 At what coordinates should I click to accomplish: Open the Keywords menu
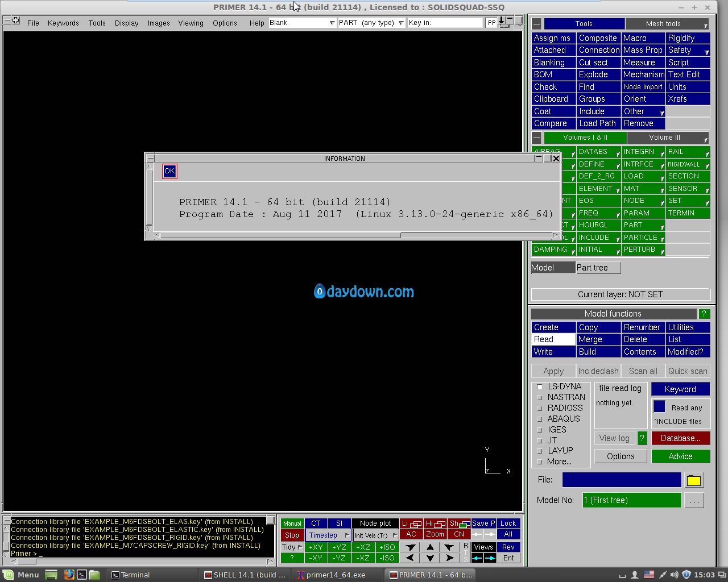[63, 23]
